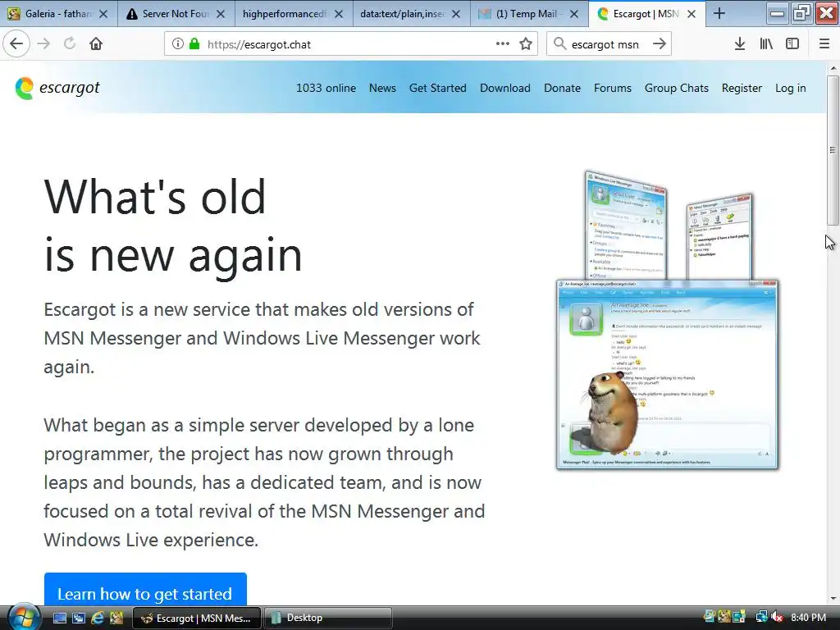Click the Log in link
This screenshot has width=840, height=630.
pos(791,88)
